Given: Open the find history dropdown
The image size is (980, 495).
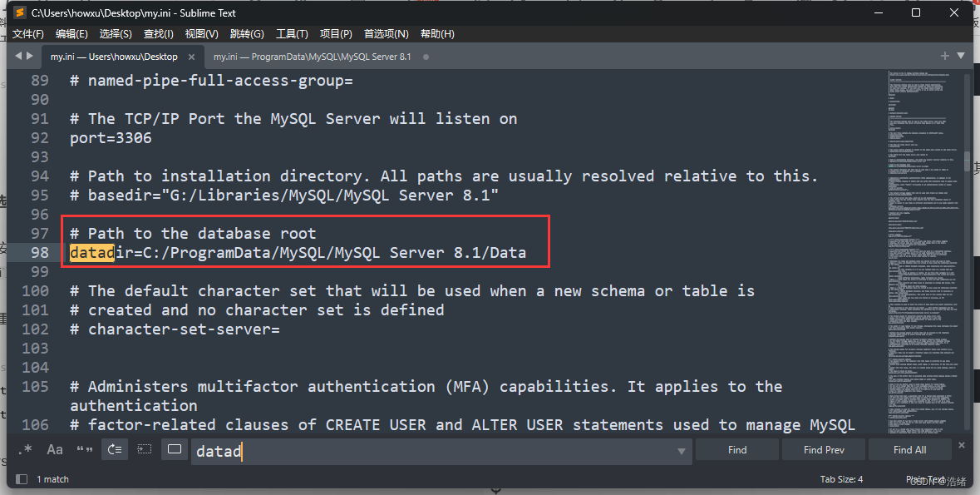Looking at the screenshot, I should pos(682,451).
